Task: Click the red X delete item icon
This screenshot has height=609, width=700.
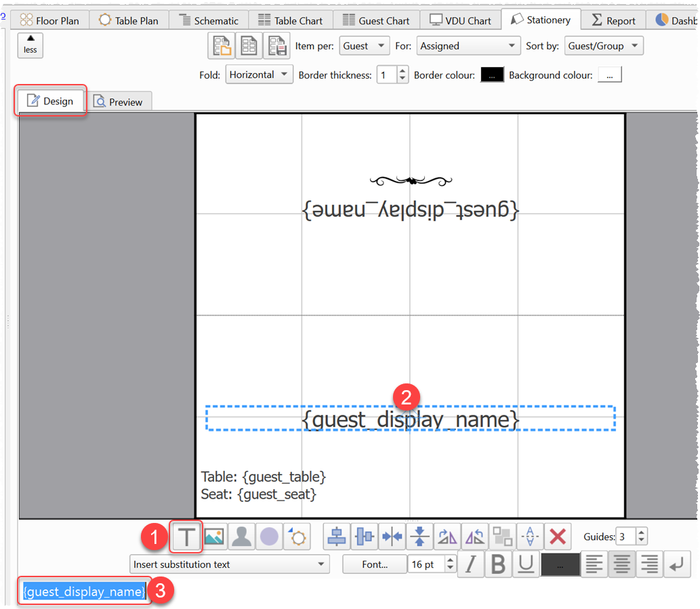Action: click(558, 537)
